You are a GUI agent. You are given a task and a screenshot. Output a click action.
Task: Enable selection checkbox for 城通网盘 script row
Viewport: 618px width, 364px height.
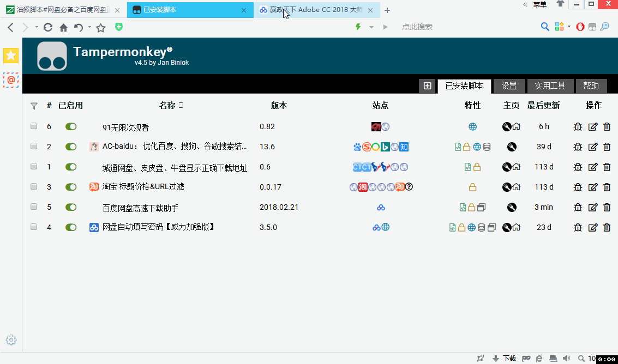pos(34,167)
